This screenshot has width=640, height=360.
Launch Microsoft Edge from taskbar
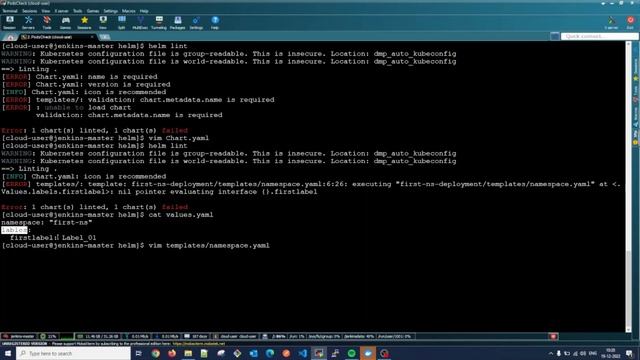tap(270, 353)
